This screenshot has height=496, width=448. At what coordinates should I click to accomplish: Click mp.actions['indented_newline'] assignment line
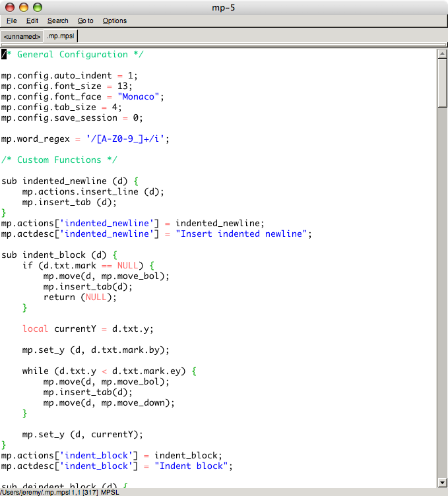pyautogui.click(x=133, y=224)
